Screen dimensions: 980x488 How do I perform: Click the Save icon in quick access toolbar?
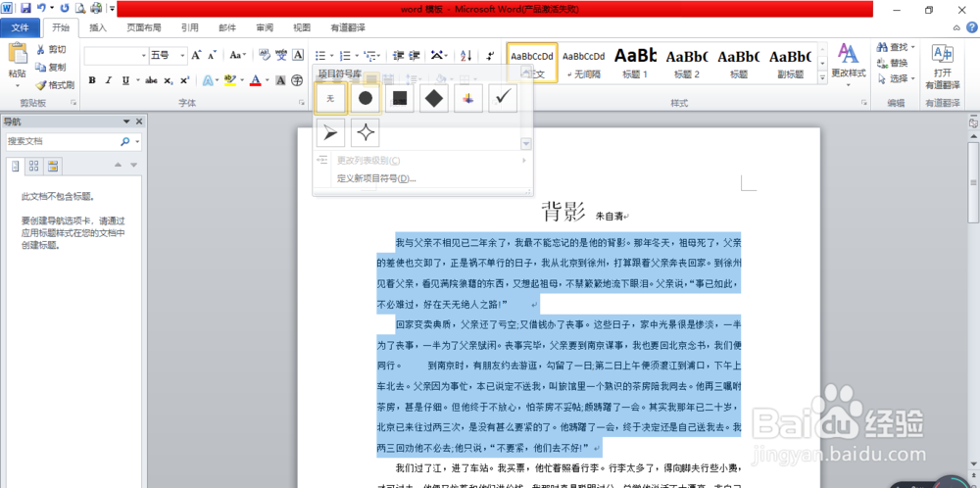point(25,8)
